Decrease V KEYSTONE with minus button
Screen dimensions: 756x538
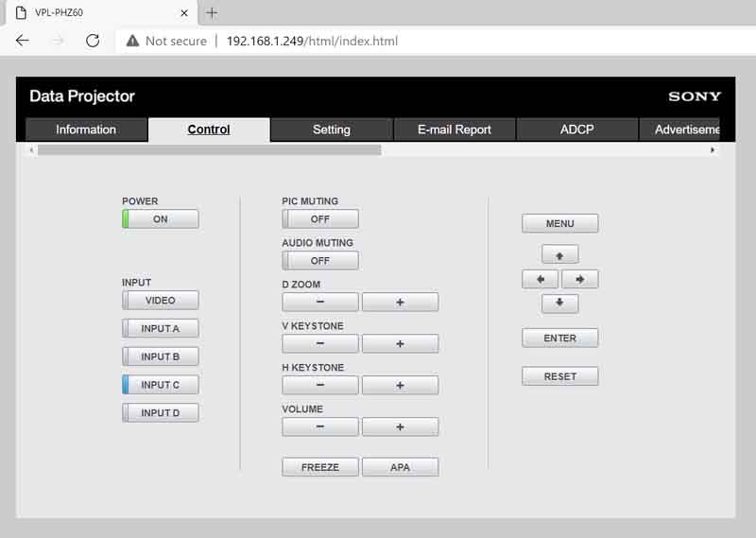[x=320, y=343]
